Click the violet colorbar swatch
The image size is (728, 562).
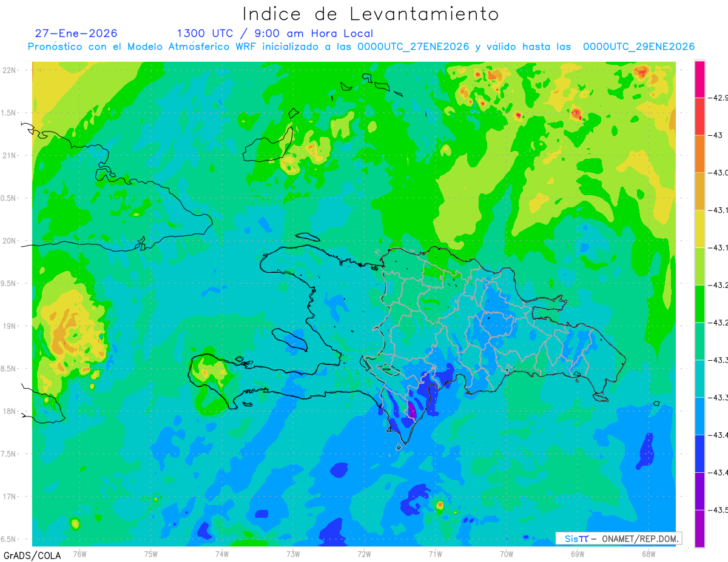click(x=699, y=492)
